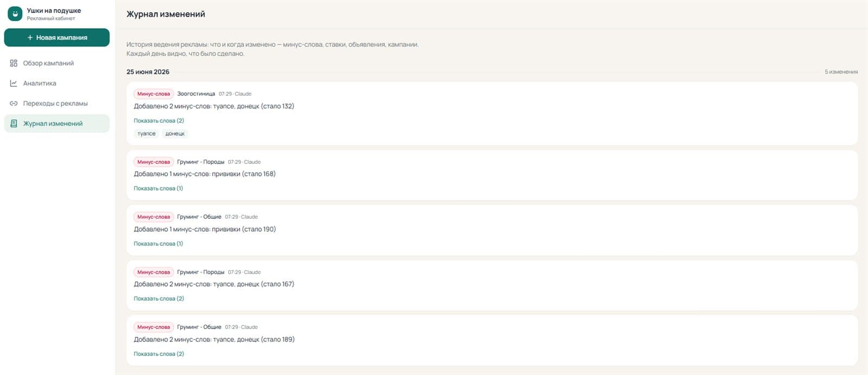Viewport: 868px width, 375px height.
Task: Click the date heading 25 июня 2026
Action: (x=148, y=72)
